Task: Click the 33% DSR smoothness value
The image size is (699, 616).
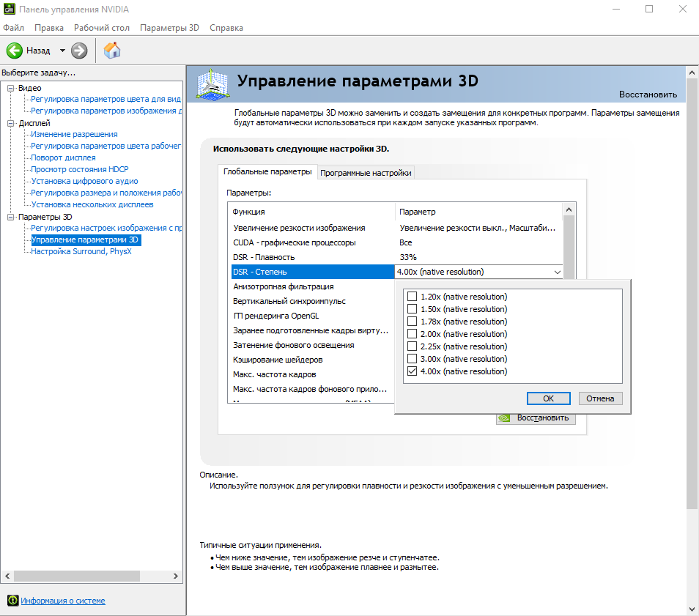Action: [408, 257]
